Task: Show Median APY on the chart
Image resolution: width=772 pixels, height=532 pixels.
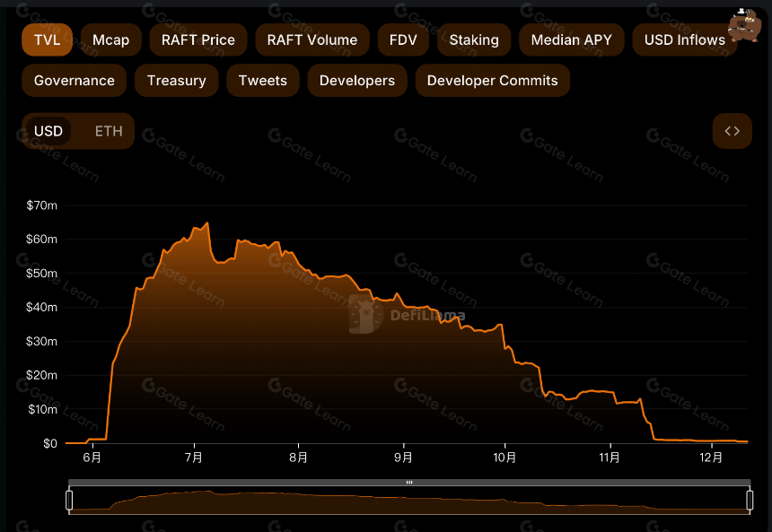Action: coord(572,39)
